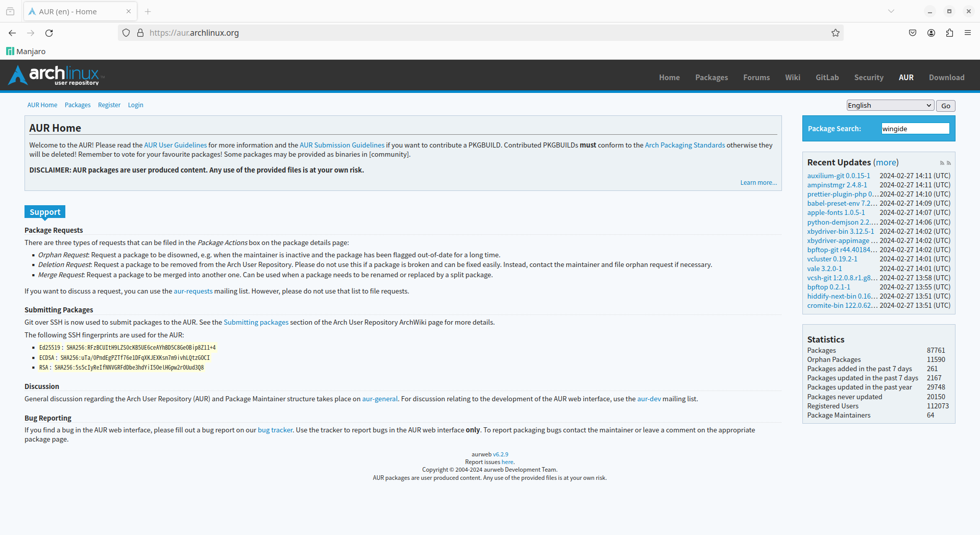Click the shield tracking protection icon
The height and width of the screenshot is (535, 980).
tap(126, 33)
